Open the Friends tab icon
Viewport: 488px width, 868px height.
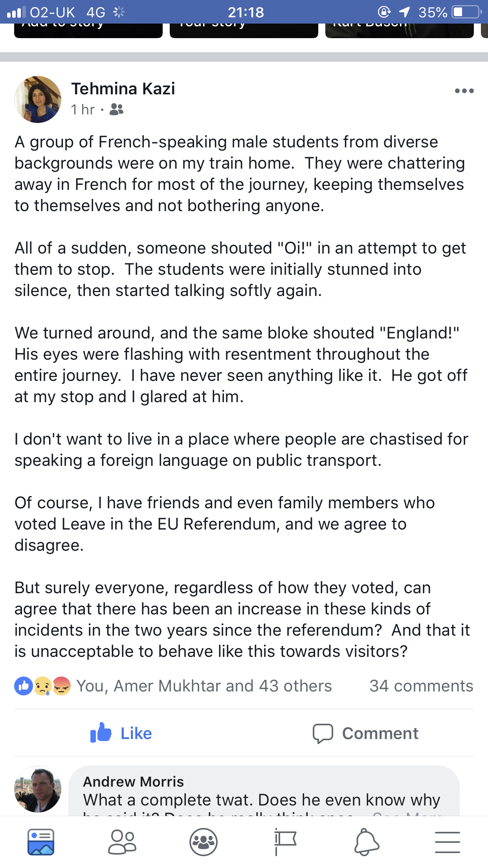click(x=122, y=842)
